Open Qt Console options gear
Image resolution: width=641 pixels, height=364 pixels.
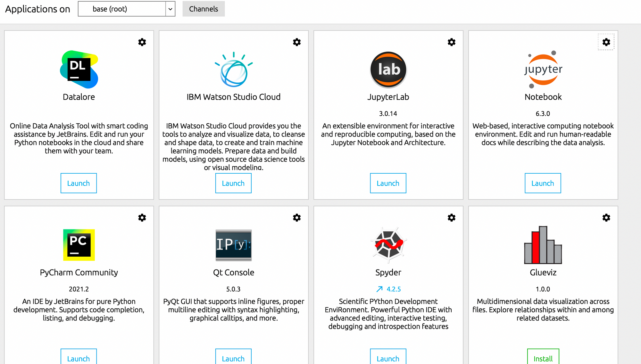pyautogui.click(x=297, y=218)
